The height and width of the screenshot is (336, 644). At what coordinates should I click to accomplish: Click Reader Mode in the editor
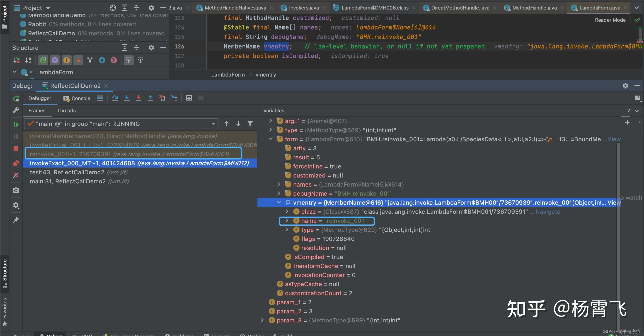pyautogui.click(x=610, y=20)
